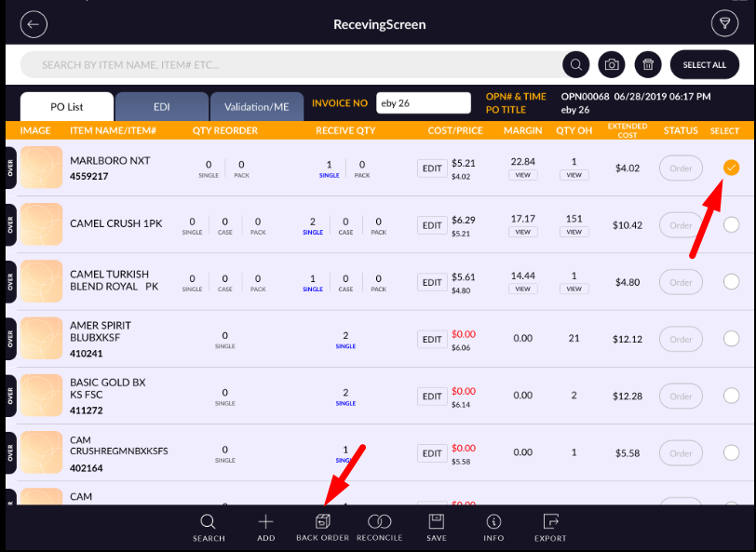
Task: Click the magnifier search icon in search bar
Action: (575, 65)
